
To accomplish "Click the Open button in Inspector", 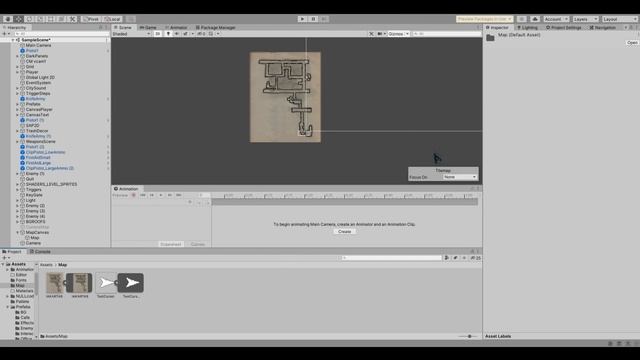I will click(632, 42).
